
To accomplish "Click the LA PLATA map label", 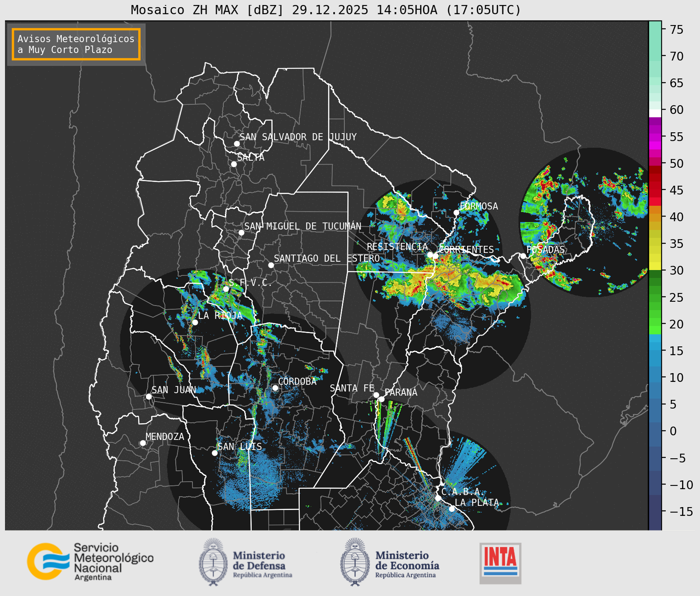I will pyautogui.click(x=477, y=503).
